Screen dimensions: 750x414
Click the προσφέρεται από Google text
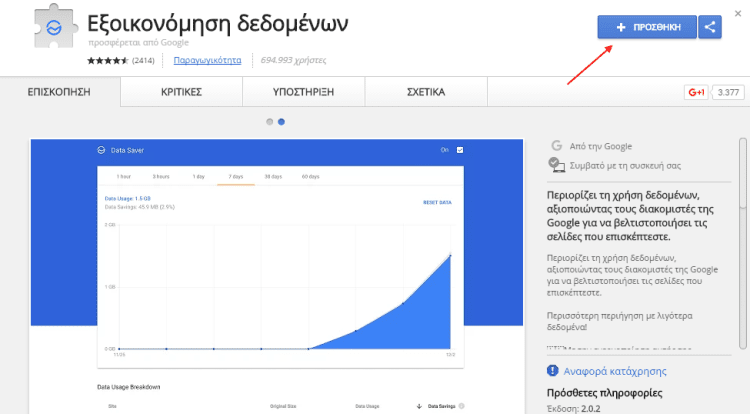coord(138,43)
